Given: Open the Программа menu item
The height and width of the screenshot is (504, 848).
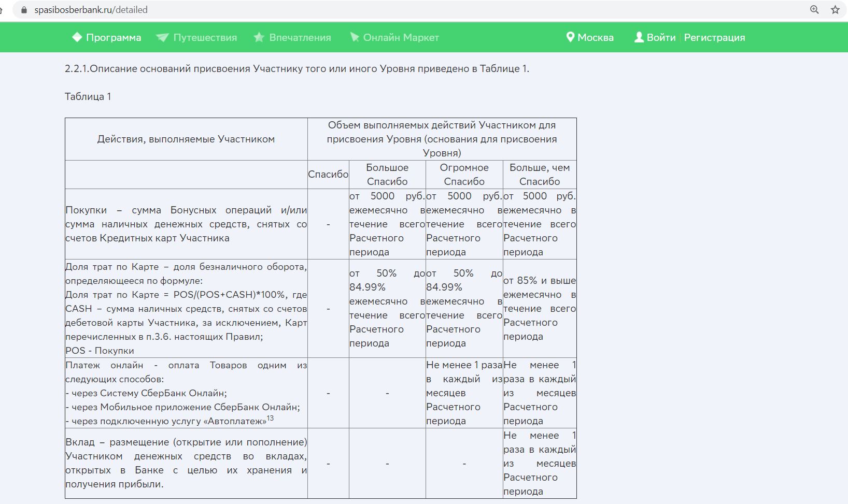Looking at the screenshot, I should (x=114, y=38).
